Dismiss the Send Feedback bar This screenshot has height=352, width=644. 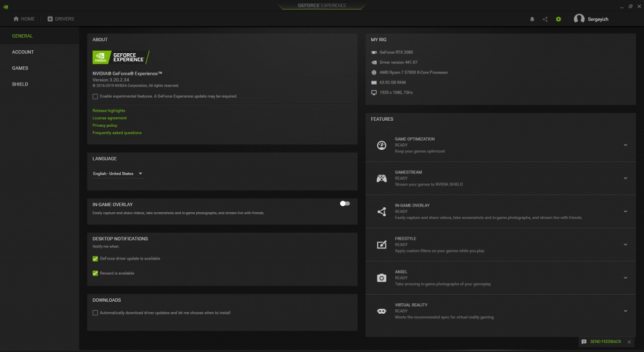click(x=629, y=342)
